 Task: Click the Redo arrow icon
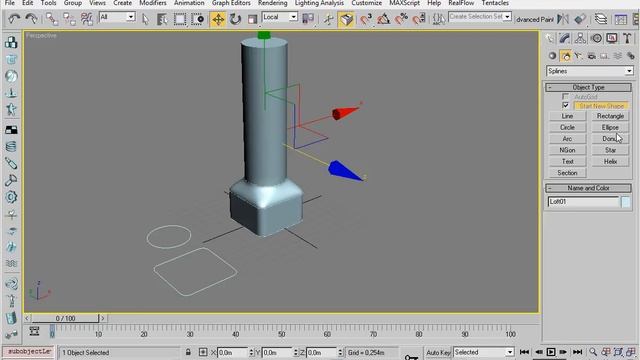(31, 19)
